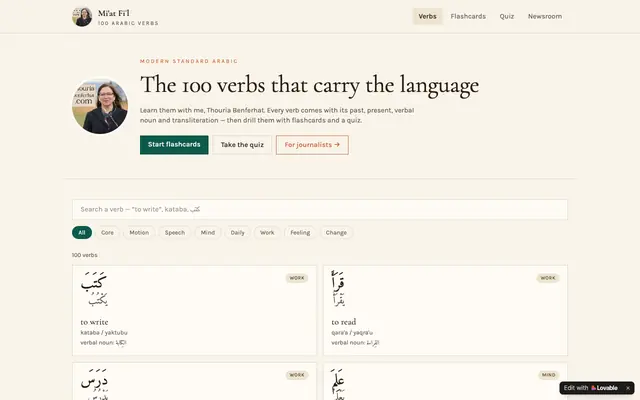Screen dimensions: 640x400
Task: Open the 'to write' verb card
Action: pyautogui.click(x=194, y=310)
